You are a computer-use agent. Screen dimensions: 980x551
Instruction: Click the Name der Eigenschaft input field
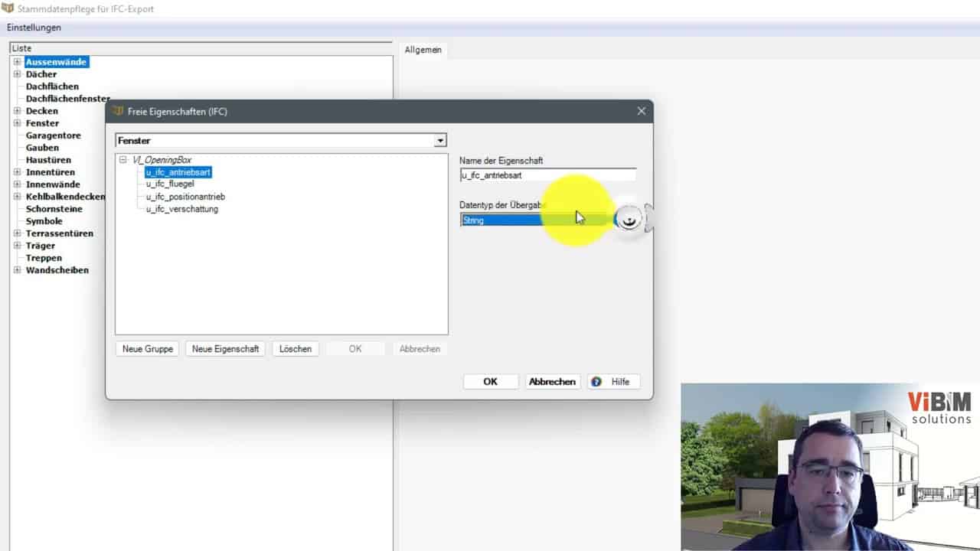click(547, 175)
